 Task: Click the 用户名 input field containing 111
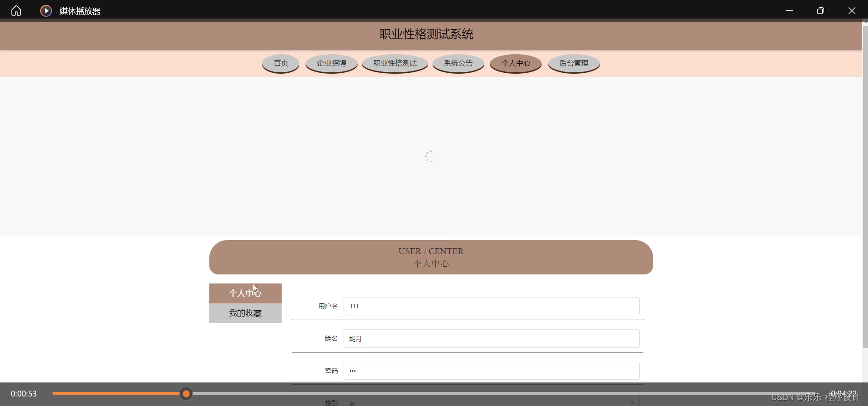pyautogui.click(x=491, y=306)
